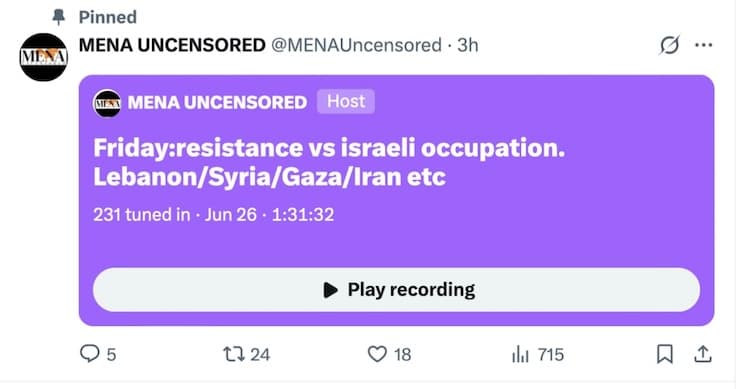Click the @MENAUncensored handle

pos(356,45)
